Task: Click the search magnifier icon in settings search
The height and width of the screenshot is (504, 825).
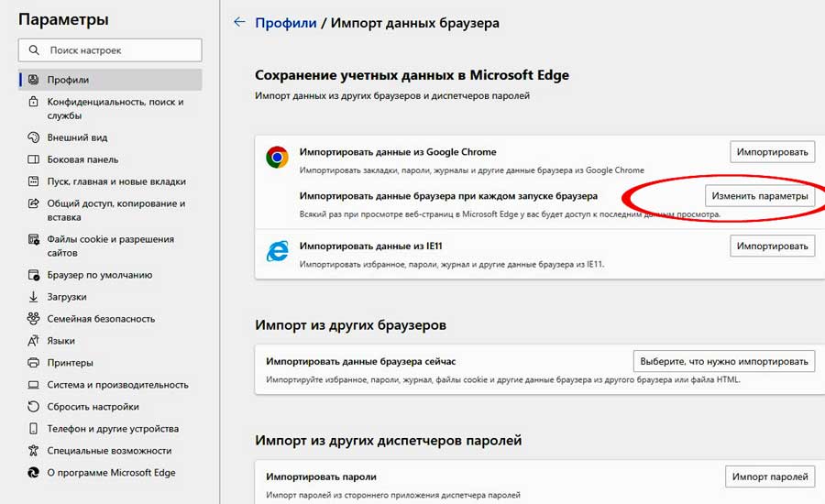Action: 34,50
